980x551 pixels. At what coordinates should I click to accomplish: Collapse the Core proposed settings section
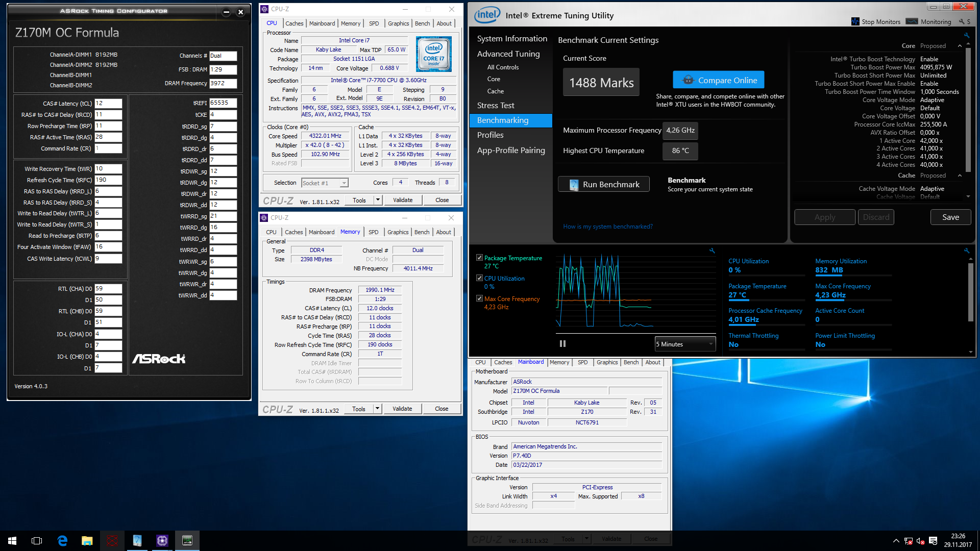[x=960, y=46]
